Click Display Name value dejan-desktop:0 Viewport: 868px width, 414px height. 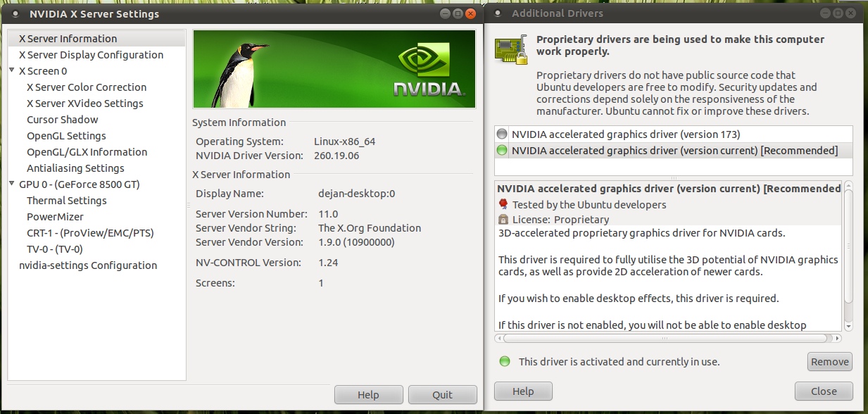pos(357,193)
